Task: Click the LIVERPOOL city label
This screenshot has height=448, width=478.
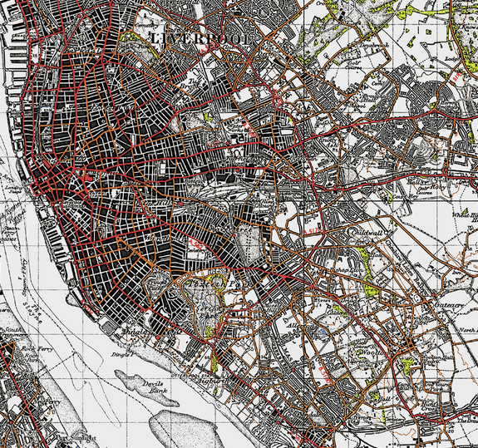Action: point(200,39)
